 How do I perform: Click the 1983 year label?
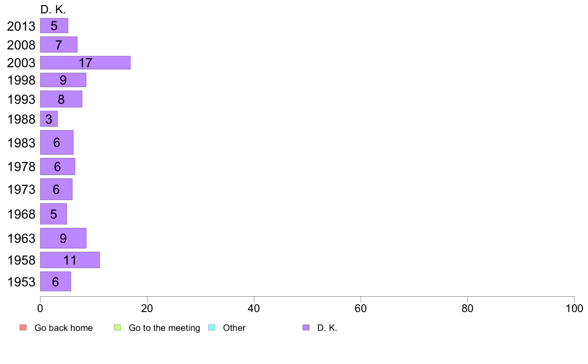21,143
